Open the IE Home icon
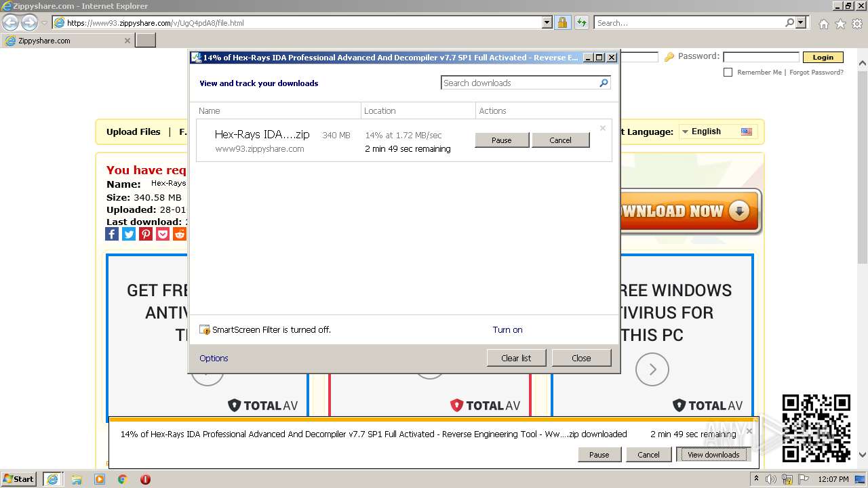Screen dimensions: 868x488 point(823,24)
